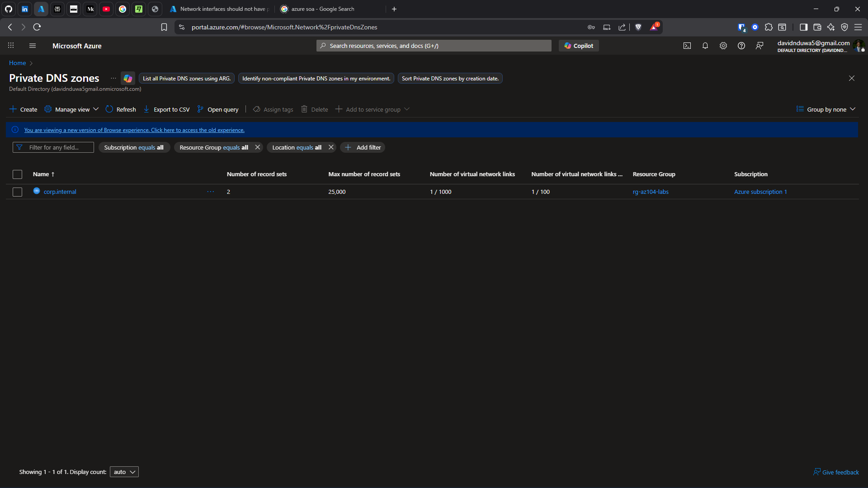Viewport: 868px width, 488px height.
Task: Open Subscription equals all filter
Action: [x=134, y=147]
